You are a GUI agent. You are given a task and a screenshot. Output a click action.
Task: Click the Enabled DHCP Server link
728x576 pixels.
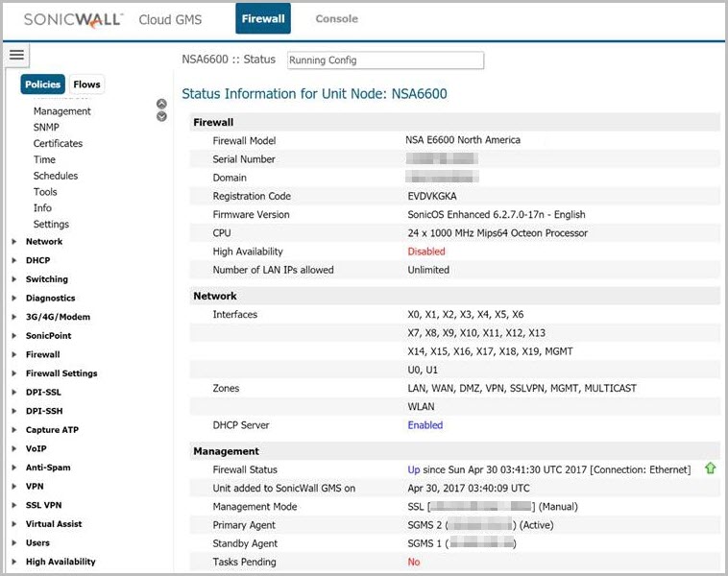[425, 425]
